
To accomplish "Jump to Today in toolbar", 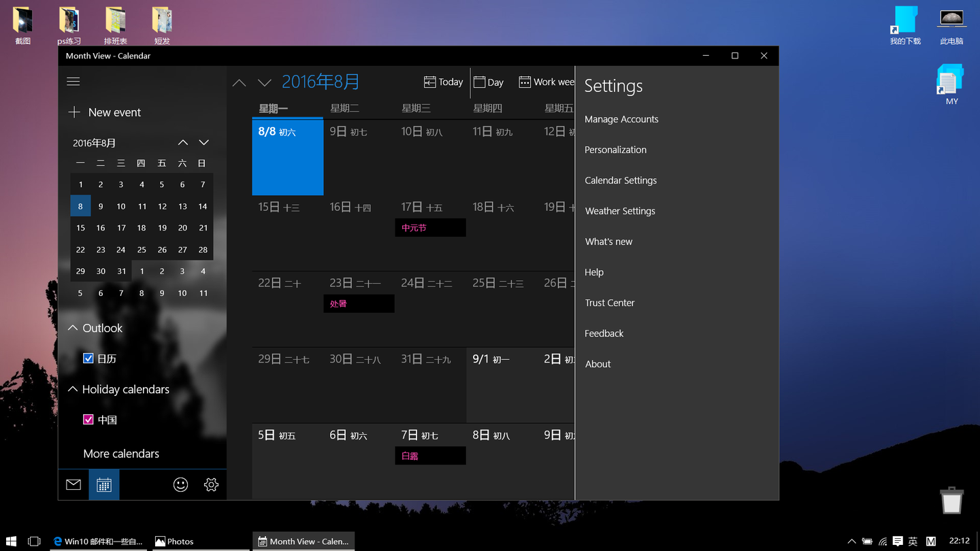I will [x=443, y=82].
